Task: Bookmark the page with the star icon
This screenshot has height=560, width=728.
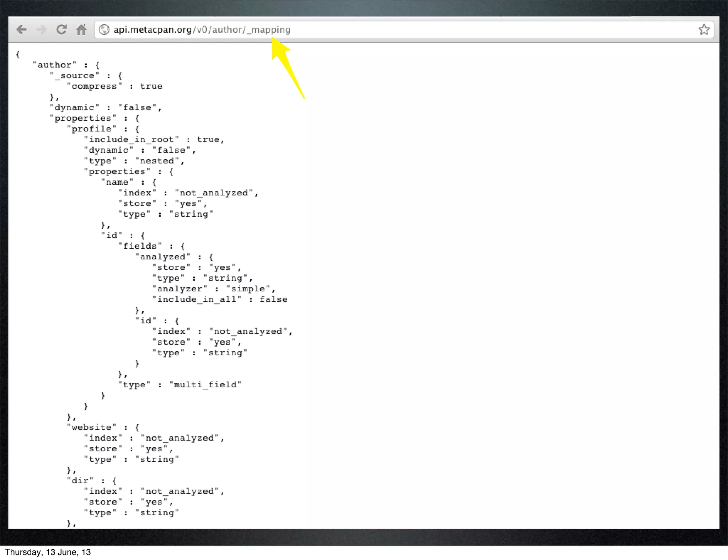Action: 704,29
